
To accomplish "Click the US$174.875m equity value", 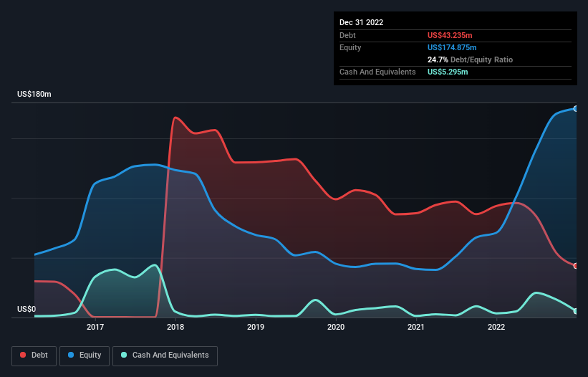I will pyautogui.click(x=452, y=47).
